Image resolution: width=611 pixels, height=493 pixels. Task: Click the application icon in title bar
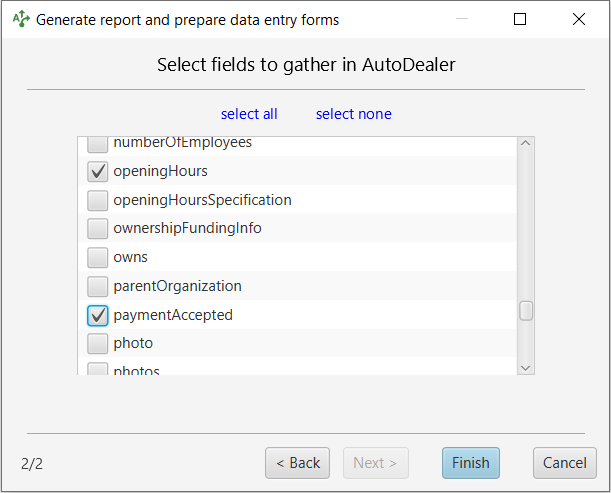(x=21, y=19)
